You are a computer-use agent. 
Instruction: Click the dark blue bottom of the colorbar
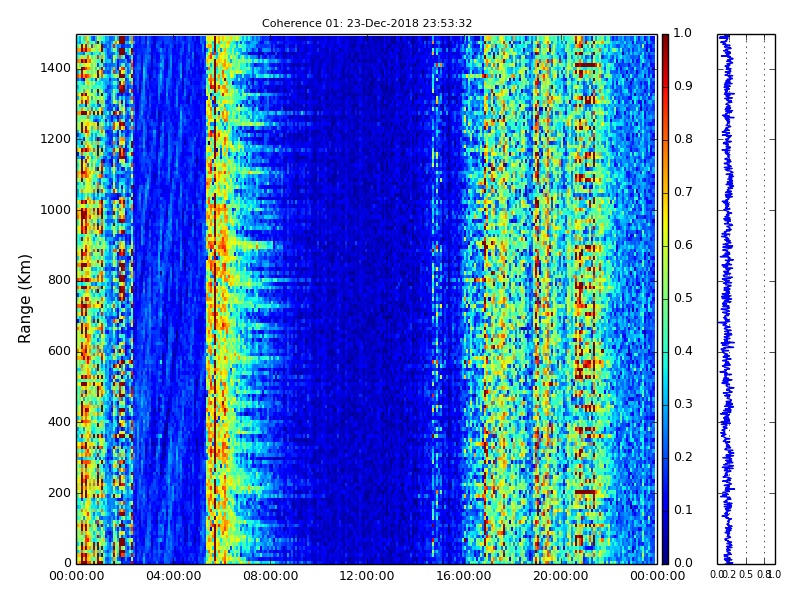pos(665,554)
